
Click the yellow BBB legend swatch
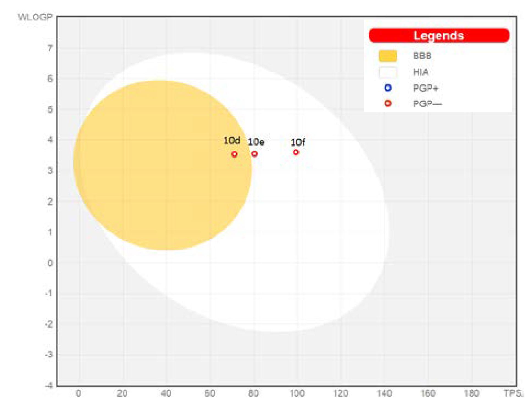click(x=387, y=56)
